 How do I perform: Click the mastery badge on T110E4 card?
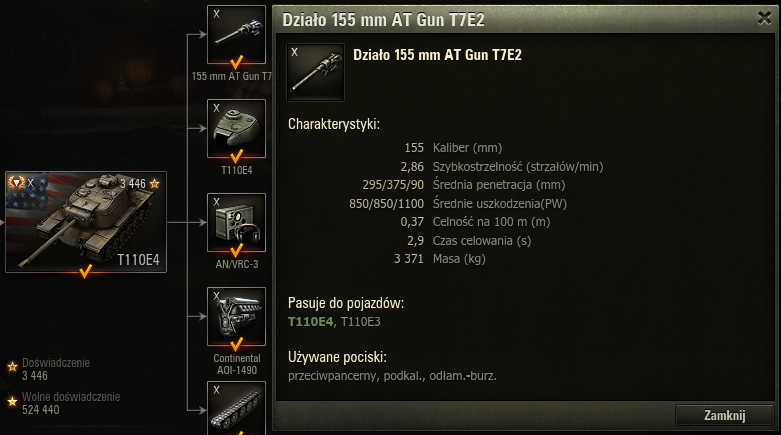coord(16,183)
